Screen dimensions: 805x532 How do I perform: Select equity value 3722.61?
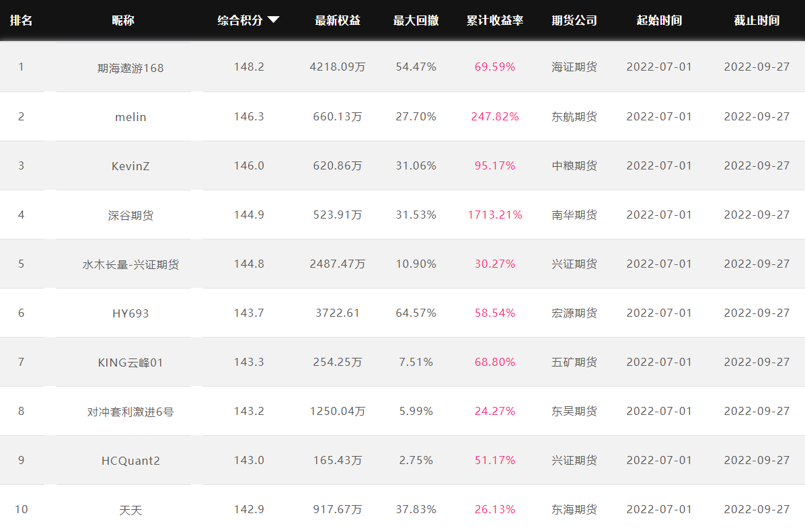pos(338,313)
